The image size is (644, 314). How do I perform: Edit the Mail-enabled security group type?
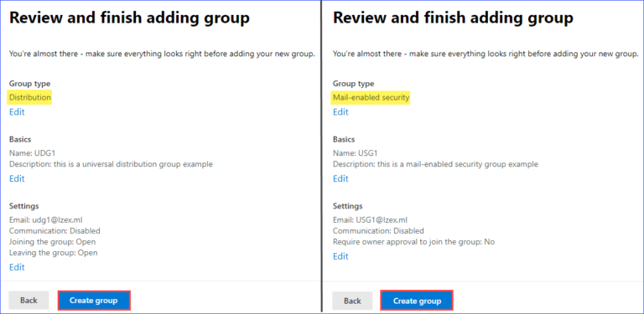(x=340, y=112)
